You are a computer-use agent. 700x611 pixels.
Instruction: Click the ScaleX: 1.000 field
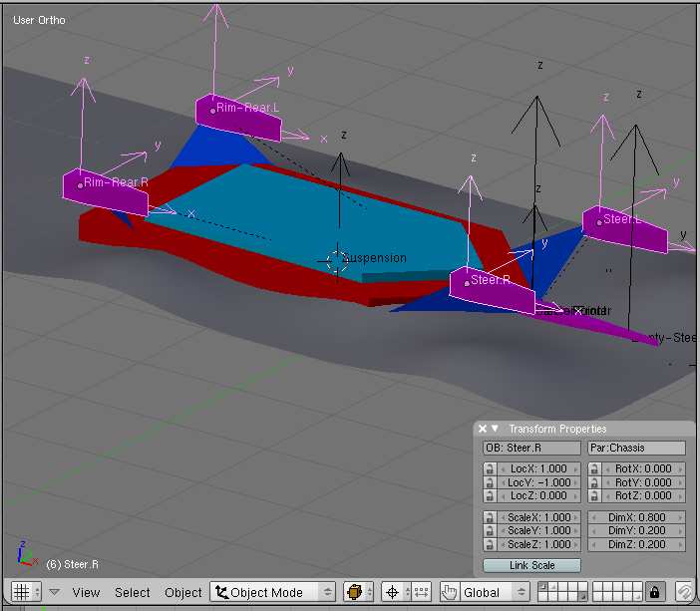click(x=538, y=517)
